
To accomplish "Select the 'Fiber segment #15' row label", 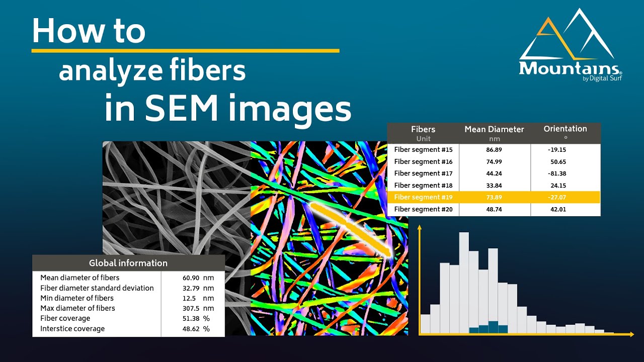I will [x=424, y=150].
